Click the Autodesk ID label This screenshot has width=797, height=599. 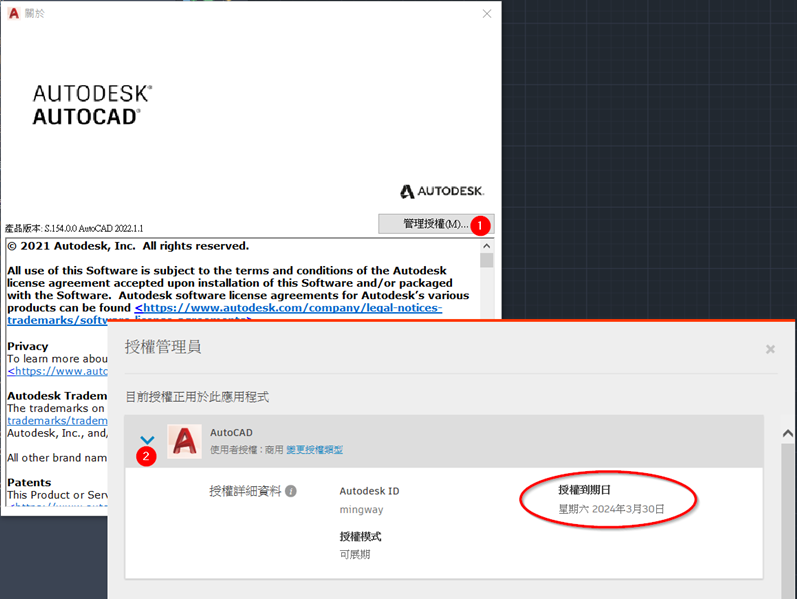(x=370, y=491)
